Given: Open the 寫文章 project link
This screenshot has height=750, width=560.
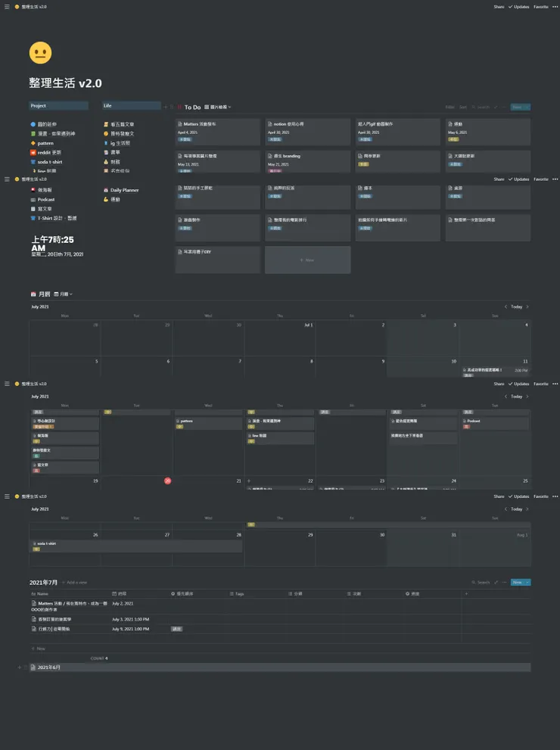Looking at the screenshot, I should click(45, 209).
